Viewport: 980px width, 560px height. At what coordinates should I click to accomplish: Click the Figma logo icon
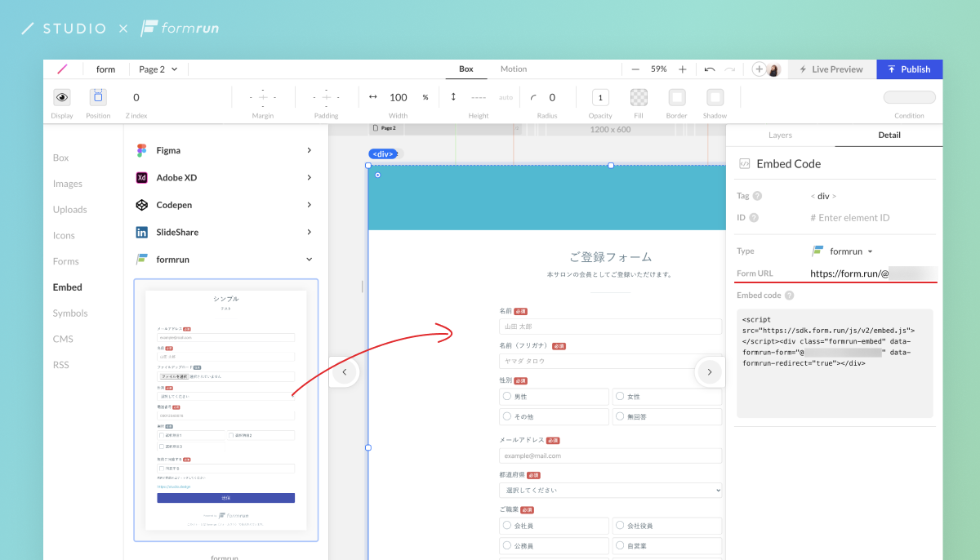tap(141, 150)
